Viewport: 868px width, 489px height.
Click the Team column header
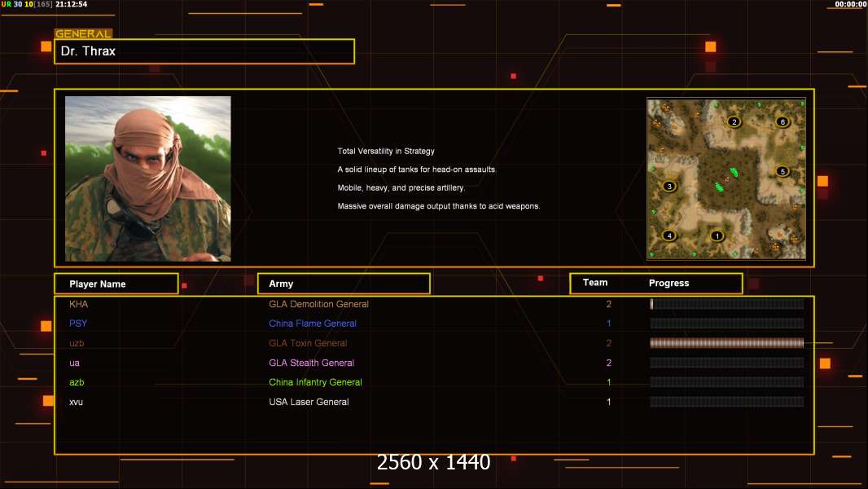[595, 283]
